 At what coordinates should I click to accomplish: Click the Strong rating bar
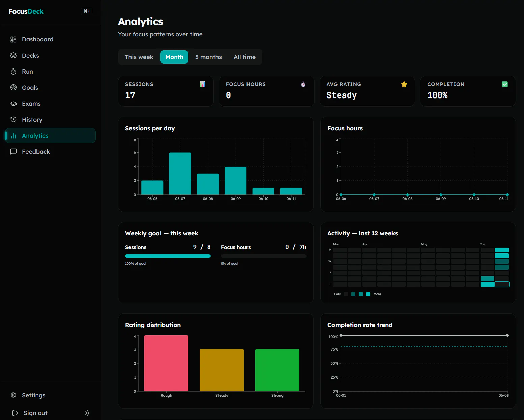[277, 370]
